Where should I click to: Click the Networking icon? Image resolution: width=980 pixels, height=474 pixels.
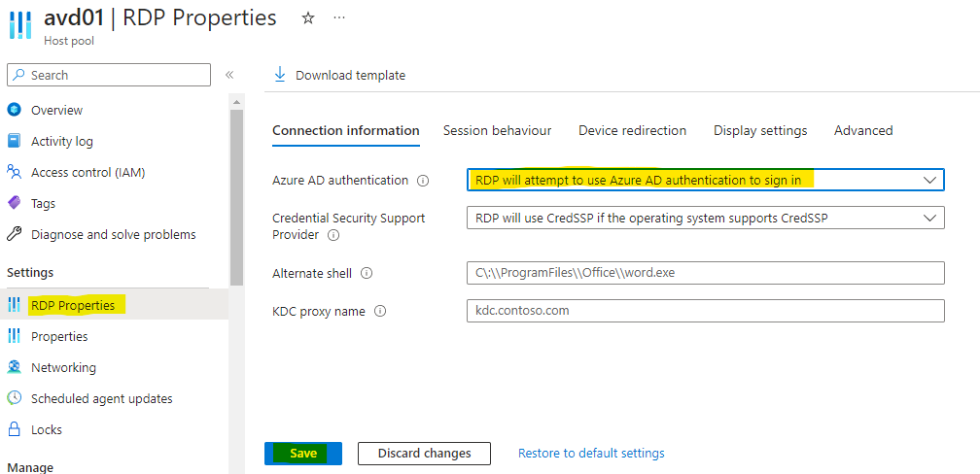pos(14,367)
